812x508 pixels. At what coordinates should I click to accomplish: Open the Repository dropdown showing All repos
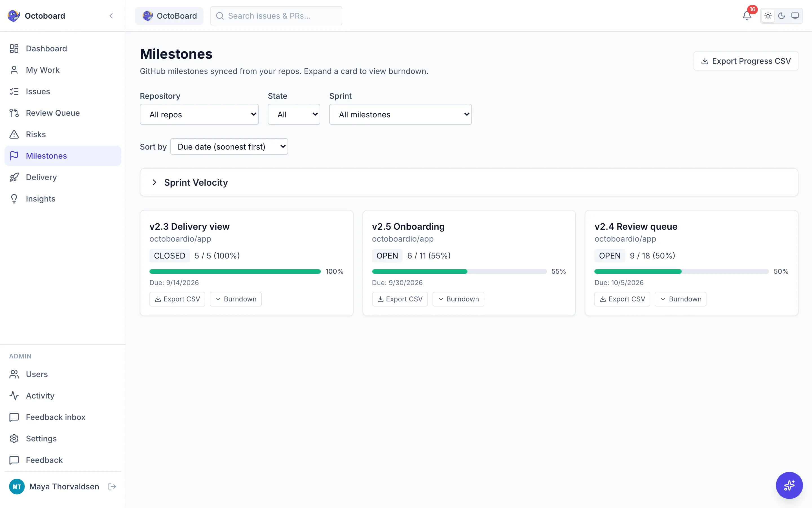click(199, 114)
